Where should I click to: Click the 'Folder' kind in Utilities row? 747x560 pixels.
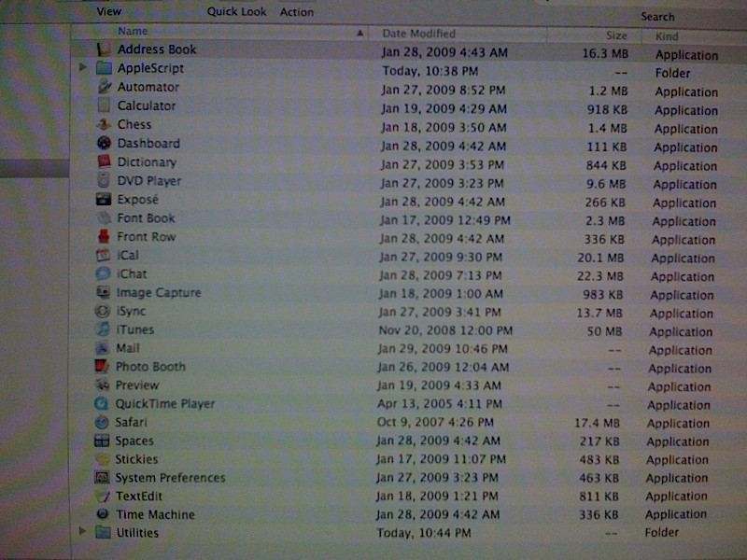[662, 533]
